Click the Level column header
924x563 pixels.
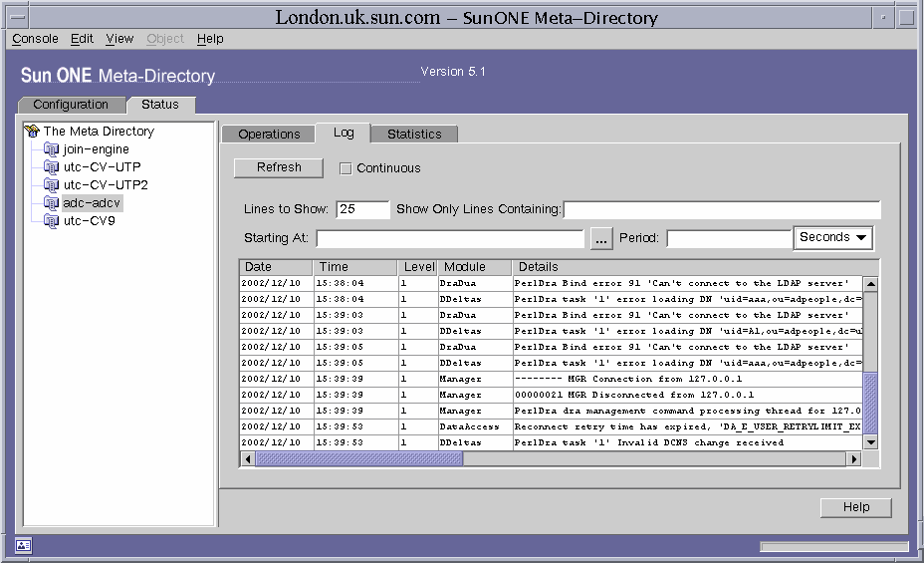coord(418,267)
